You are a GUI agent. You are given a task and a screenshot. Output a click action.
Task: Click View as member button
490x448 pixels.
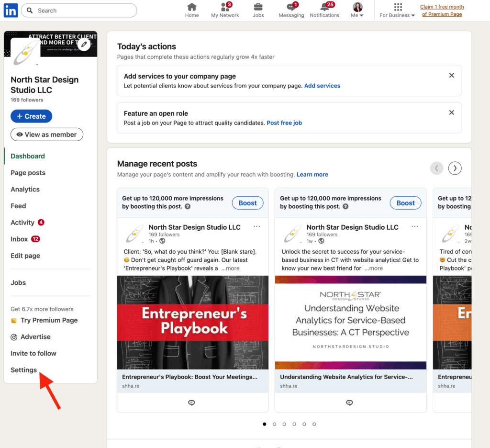click(47, 134)
